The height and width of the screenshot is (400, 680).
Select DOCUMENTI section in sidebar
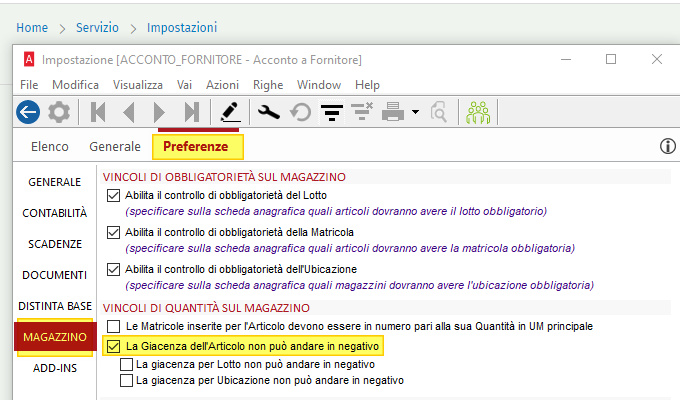click(55, 275)
